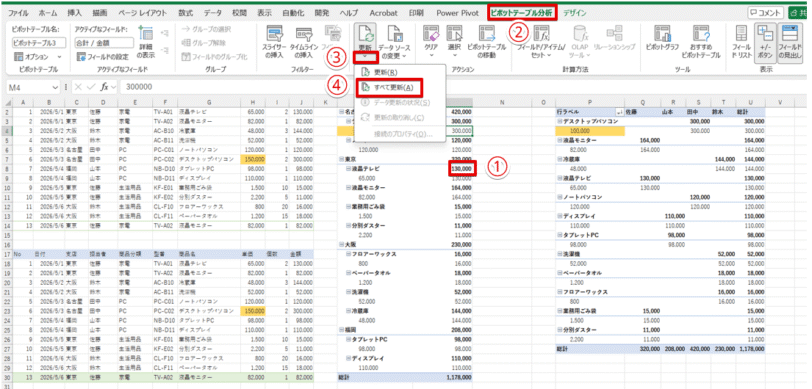Select column header V

pyautogui.click(x=779, y=103)
